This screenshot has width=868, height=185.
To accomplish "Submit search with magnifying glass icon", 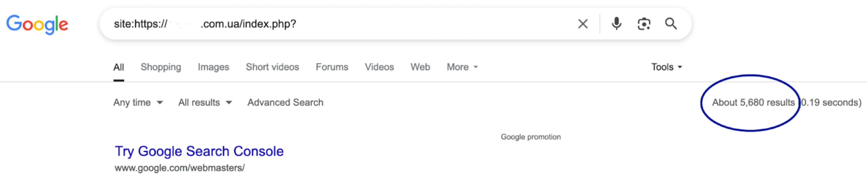I will [x=671, y=24].
